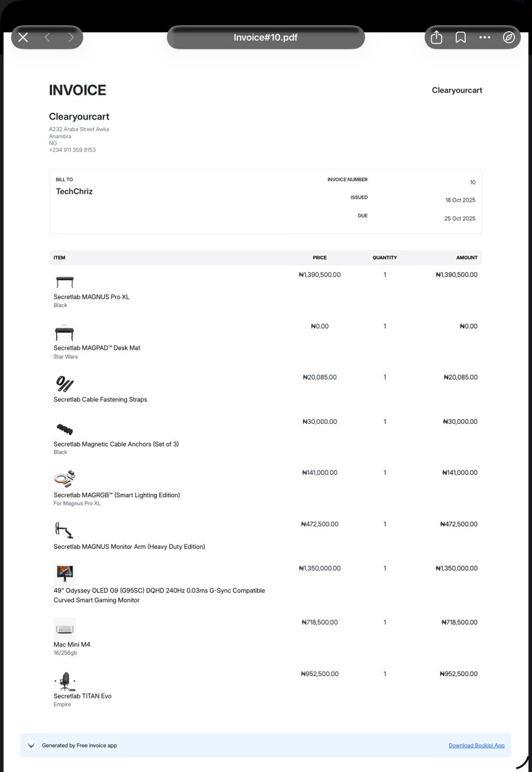Select the 49" Odyssey OLED G9 item description

(x=159, y=595)
